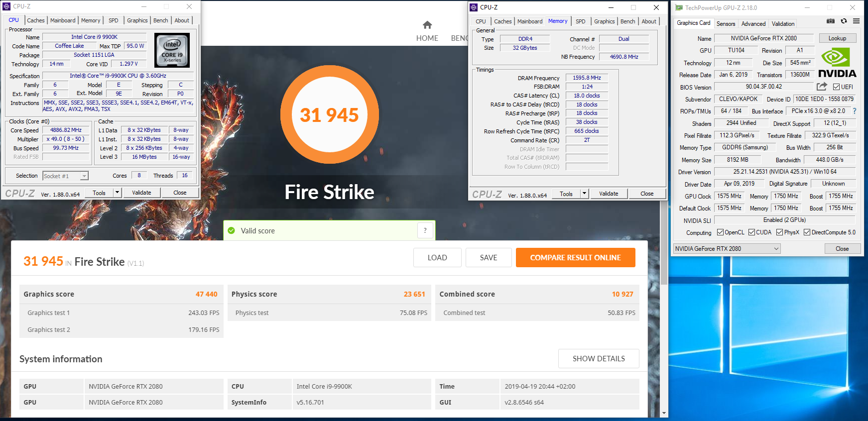The width and height of the screenshot is (868, 421).
Task: Click the Graphics test 2 row 179.16 FPS
Action: click(x=122, y=329)
